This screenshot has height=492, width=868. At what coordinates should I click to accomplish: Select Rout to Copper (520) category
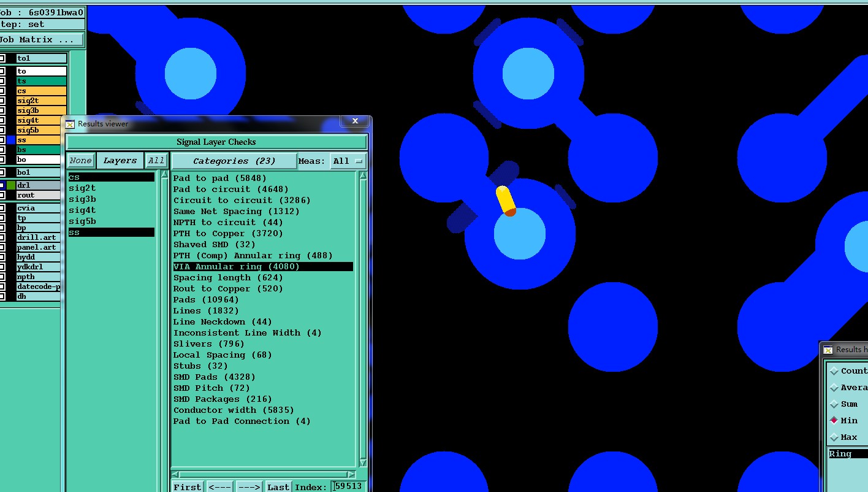228,289
